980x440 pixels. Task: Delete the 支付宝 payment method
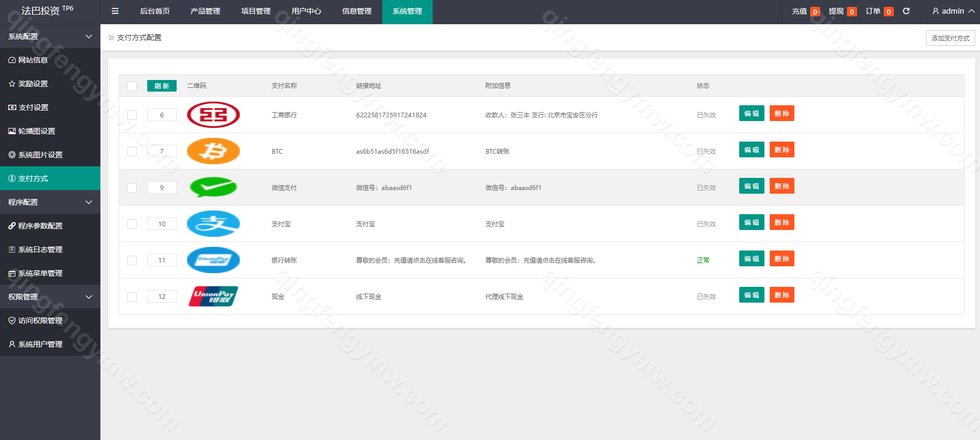point(782,222)
